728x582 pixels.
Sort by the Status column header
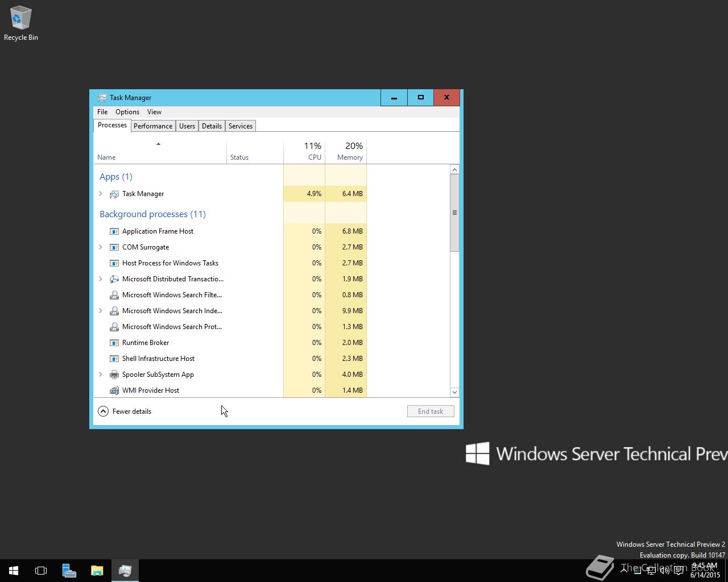click(255, 152)
